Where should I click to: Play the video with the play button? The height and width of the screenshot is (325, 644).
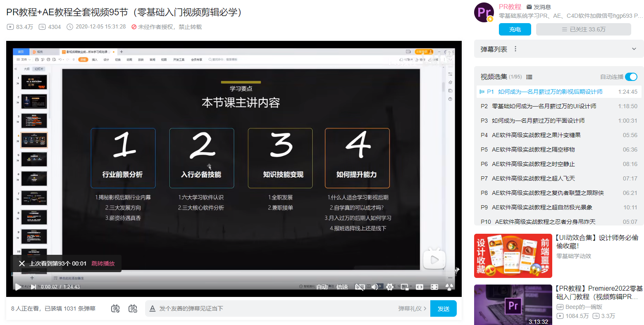[x=18, y=287]
